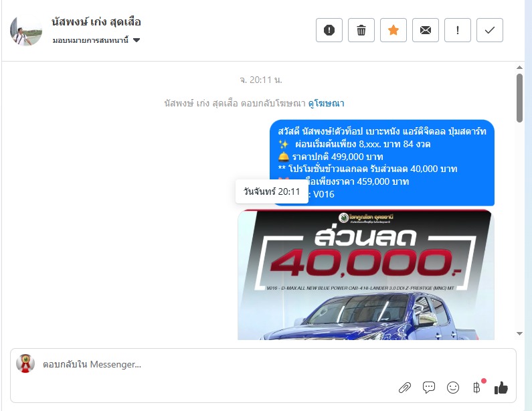Click the page avatar beside reply box
The height and width of the screenshot is (411, 532).
(25, 363)
